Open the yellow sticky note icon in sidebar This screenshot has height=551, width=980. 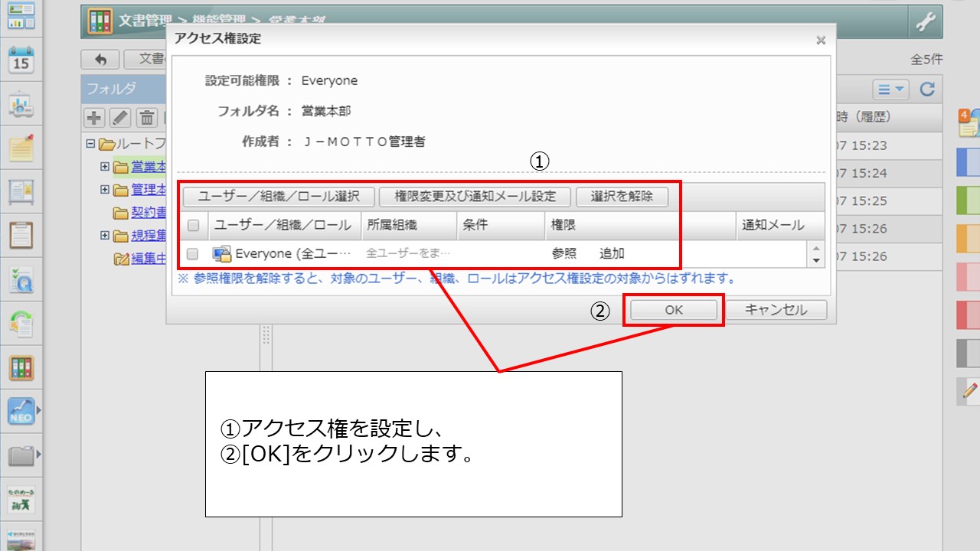(x=21, y=147)
